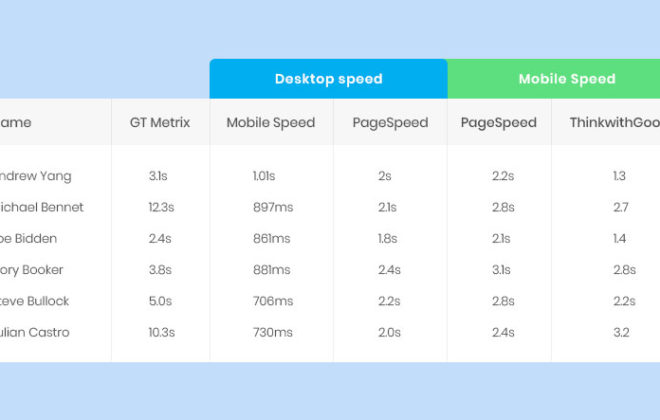Select the Michael Bennet row name
660x420 pixels.
[x=42, y=207]
